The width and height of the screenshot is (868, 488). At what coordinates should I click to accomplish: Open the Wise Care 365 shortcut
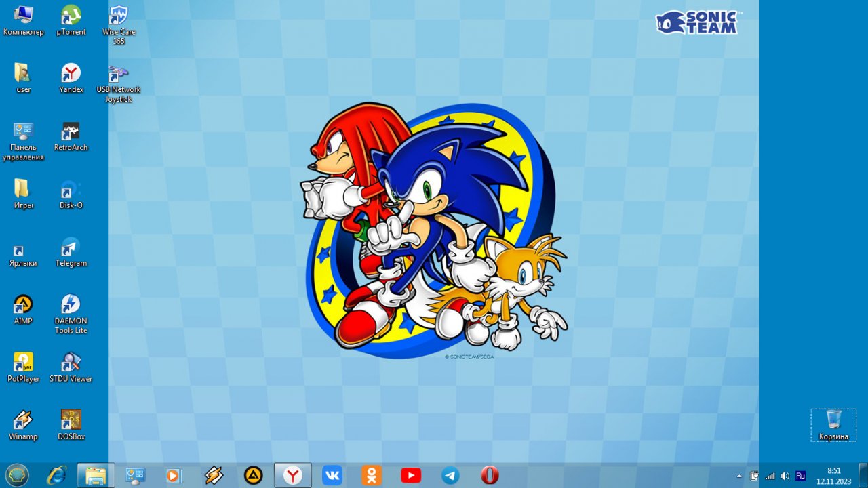(119, 26)
